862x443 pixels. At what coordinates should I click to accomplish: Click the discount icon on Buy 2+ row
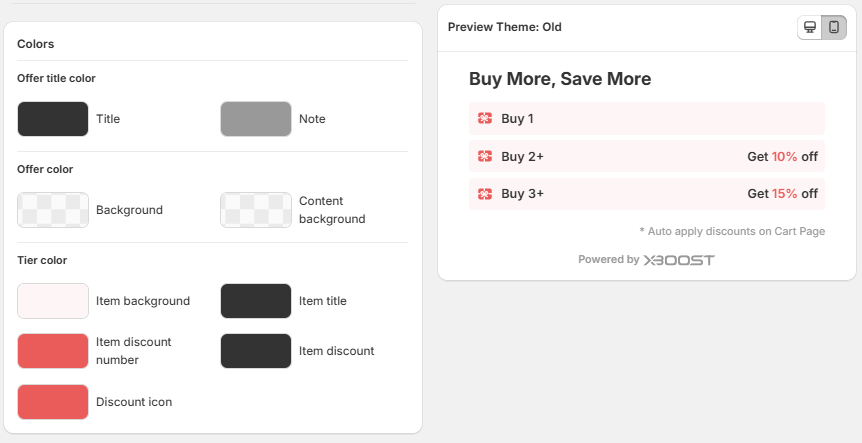(x=485, y=156)
